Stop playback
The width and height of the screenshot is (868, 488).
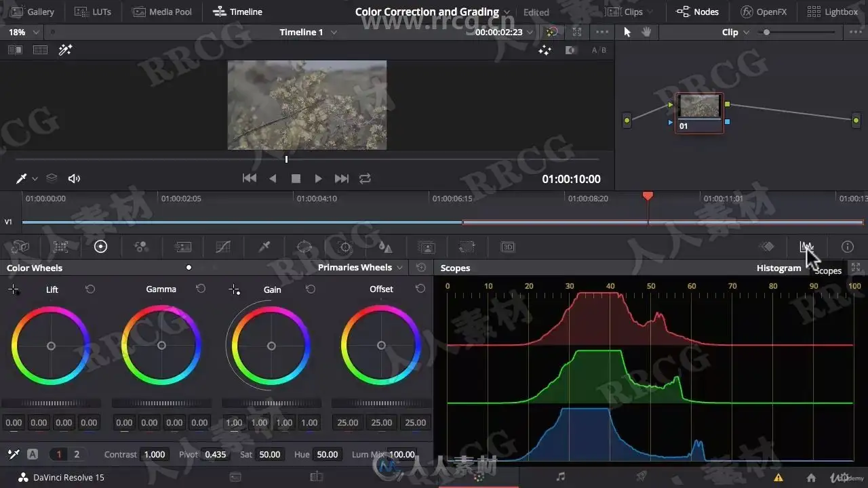(x=296, y=178)
